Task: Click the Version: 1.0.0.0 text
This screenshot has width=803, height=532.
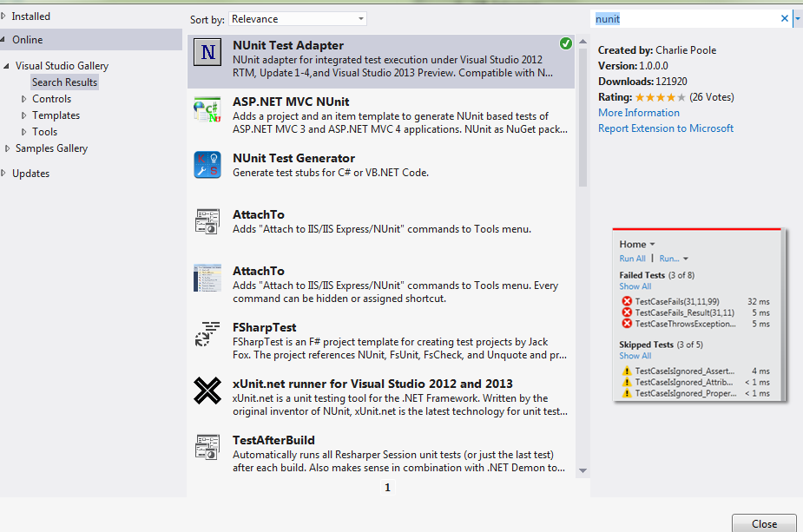Action: click(x=633, y=66)
